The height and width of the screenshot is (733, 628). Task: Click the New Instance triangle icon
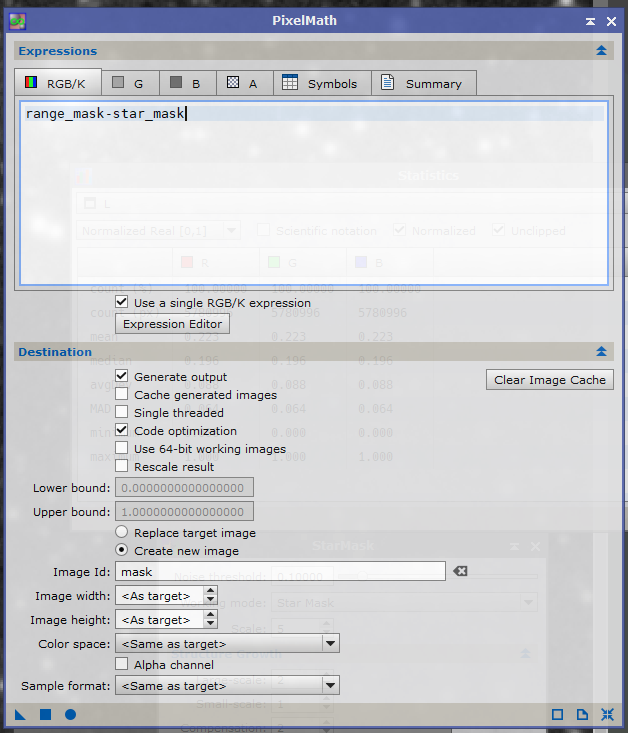(x=20, y=715)
